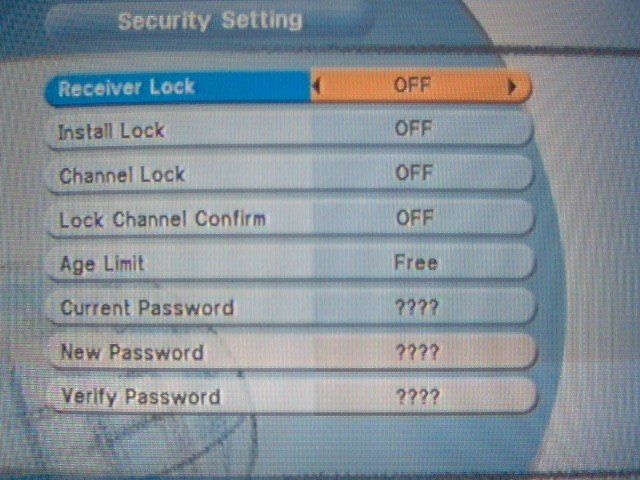Viewport: 640px width, 480px height.
Task: Select the Verify Password row label
Action: point(141,397)
